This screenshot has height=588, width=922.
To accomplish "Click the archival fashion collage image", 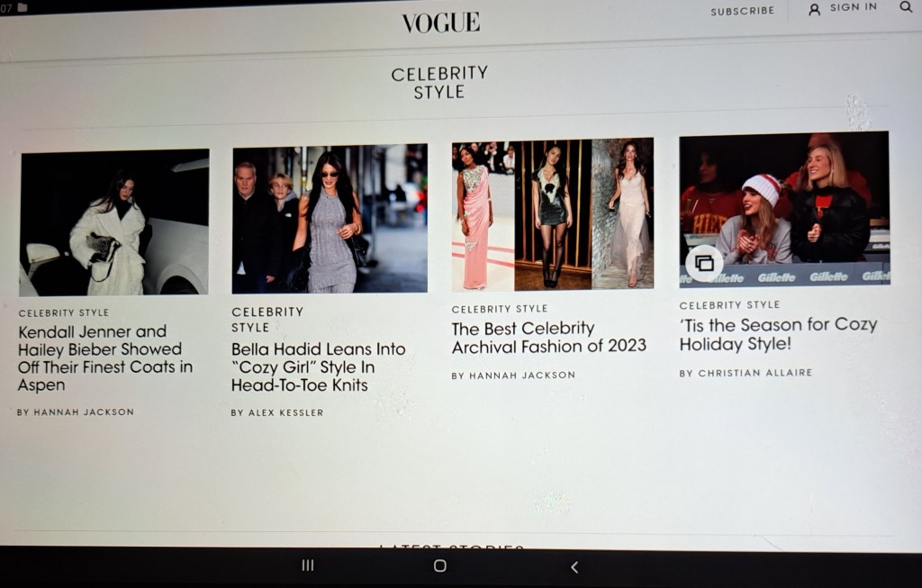I will (552, 214).
